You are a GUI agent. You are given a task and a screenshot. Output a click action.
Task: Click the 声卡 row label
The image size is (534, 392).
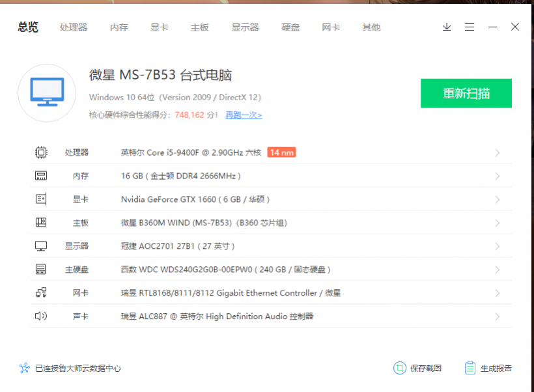pyautogui.click(x=81, y=316)
